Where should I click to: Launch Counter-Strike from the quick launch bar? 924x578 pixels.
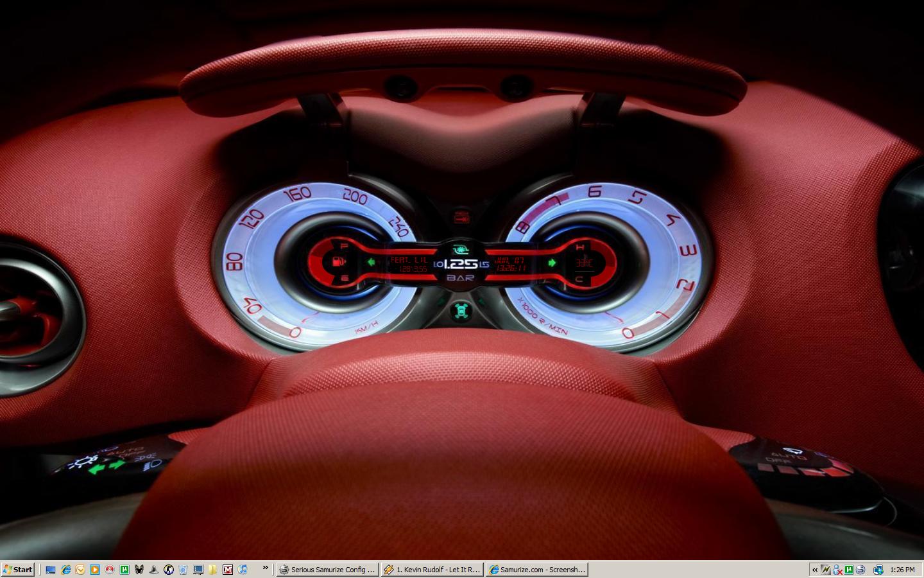(x=168, y=569)
